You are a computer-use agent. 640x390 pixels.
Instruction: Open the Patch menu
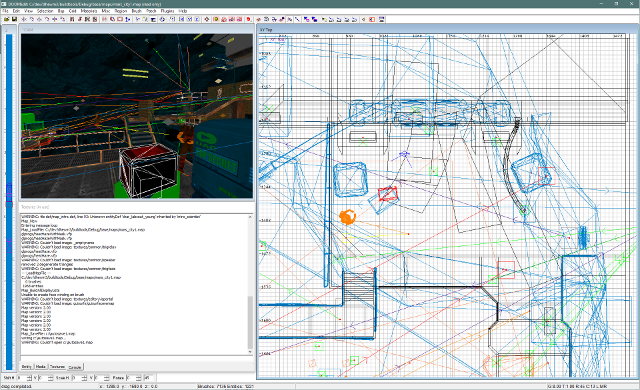point(151,11)
